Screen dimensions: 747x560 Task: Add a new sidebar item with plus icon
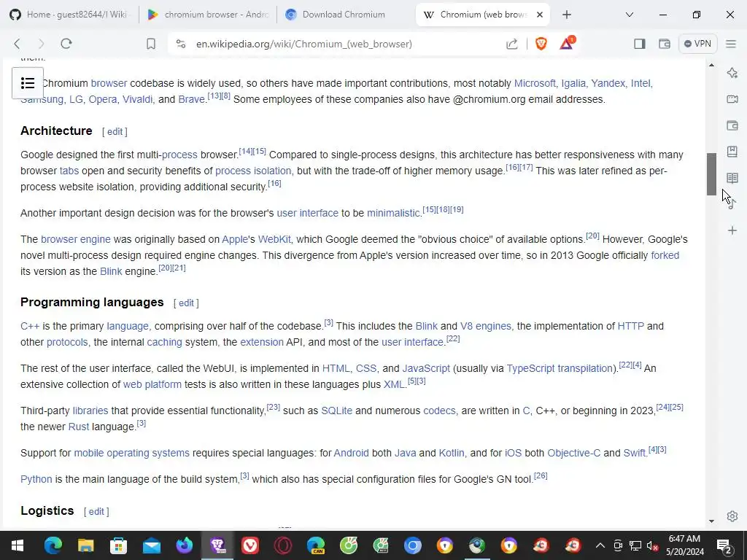732,230
